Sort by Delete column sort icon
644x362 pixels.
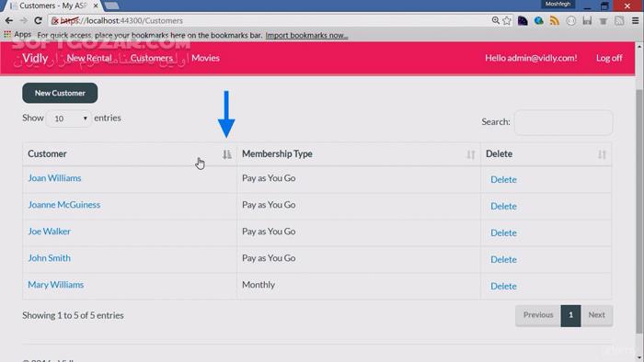click(602, 154)
